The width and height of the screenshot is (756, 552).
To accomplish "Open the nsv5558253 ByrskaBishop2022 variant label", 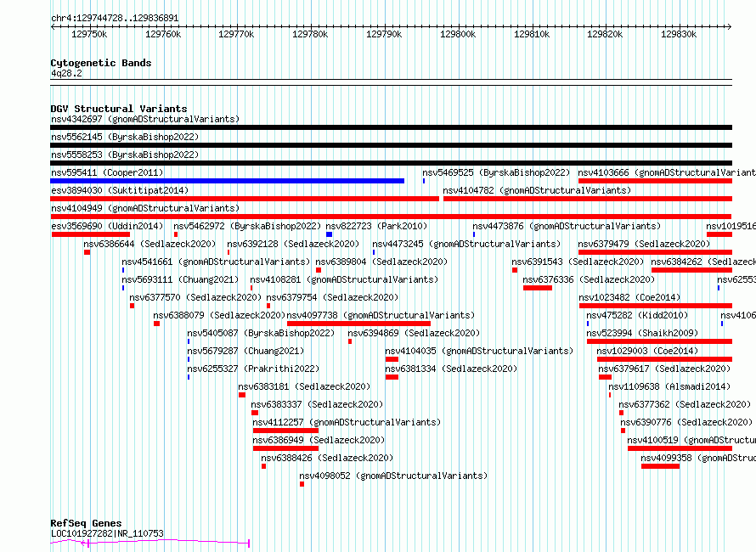I will tap(125, 155).
